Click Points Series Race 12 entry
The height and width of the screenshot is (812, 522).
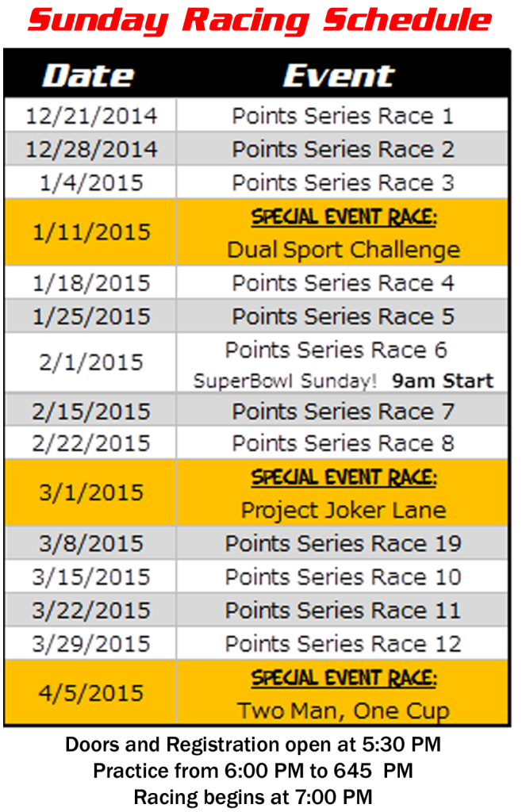click(x=343, y=644)
